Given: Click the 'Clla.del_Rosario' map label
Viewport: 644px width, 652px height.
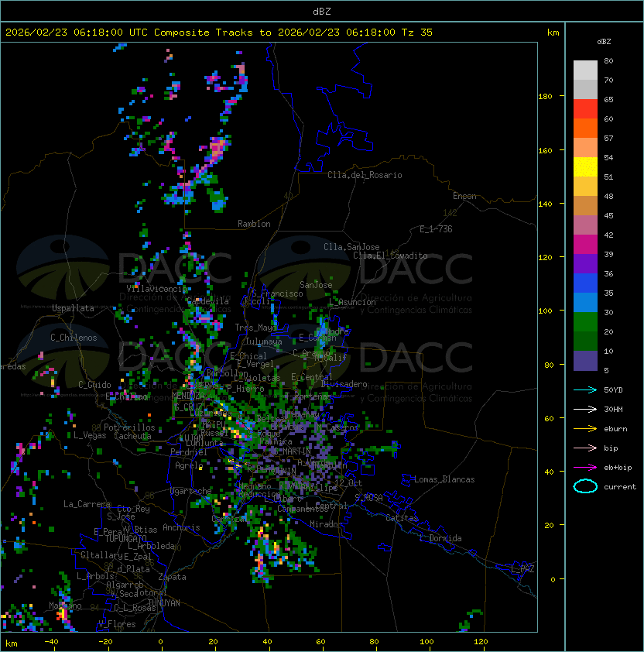Looking at the screenshot, I should click(365, 175).
